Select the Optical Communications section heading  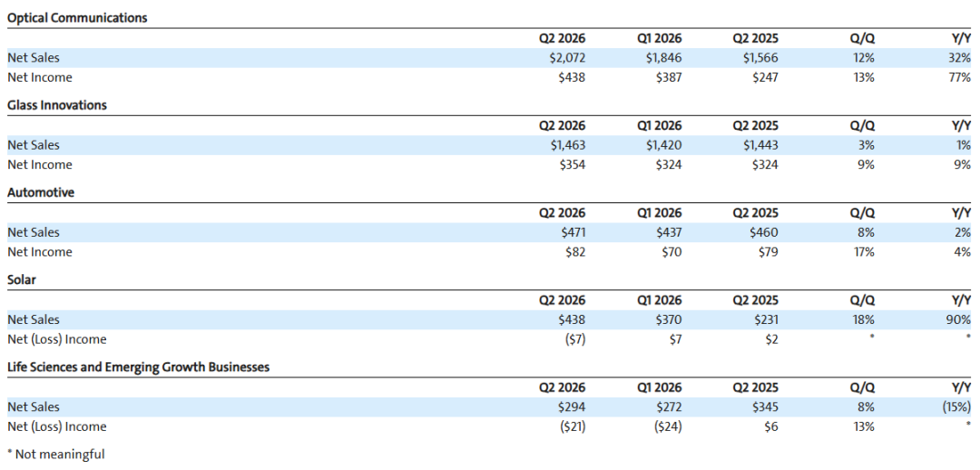click(77, 18)
